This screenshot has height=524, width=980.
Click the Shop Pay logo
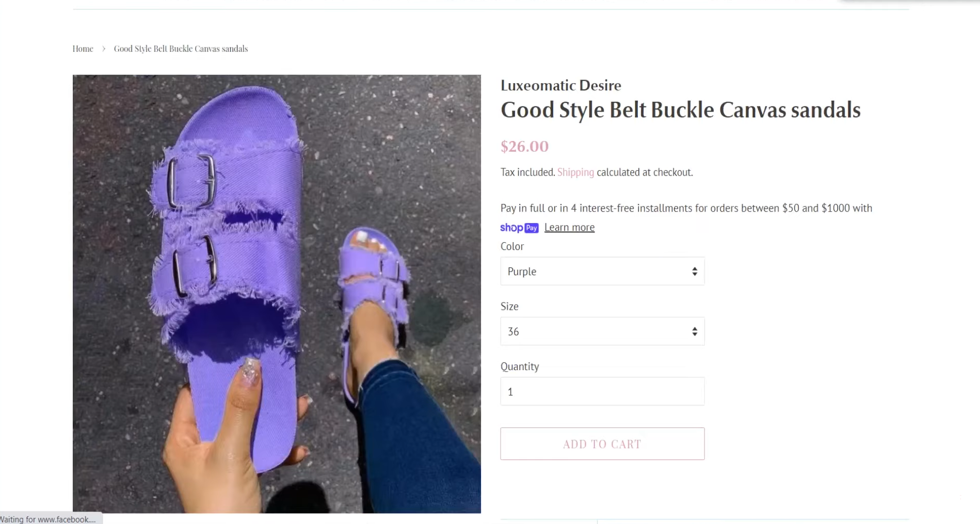point(519,228)
